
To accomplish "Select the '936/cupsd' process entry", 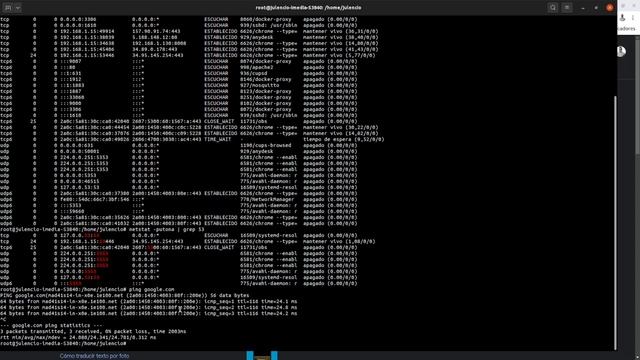I will [x=253, y=73].
